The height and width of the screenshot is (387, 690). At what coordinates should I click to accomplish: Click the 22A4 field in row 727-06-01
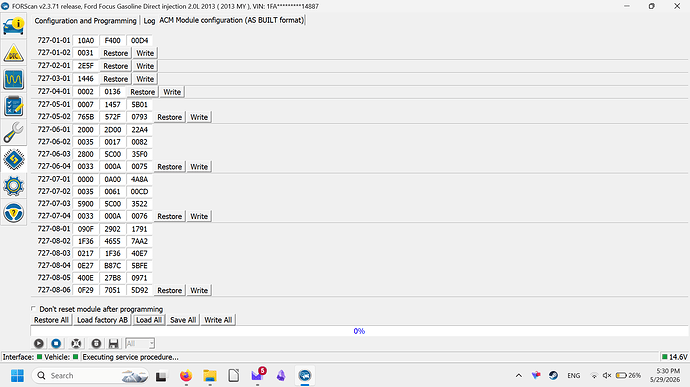click(x=139, y=129)
